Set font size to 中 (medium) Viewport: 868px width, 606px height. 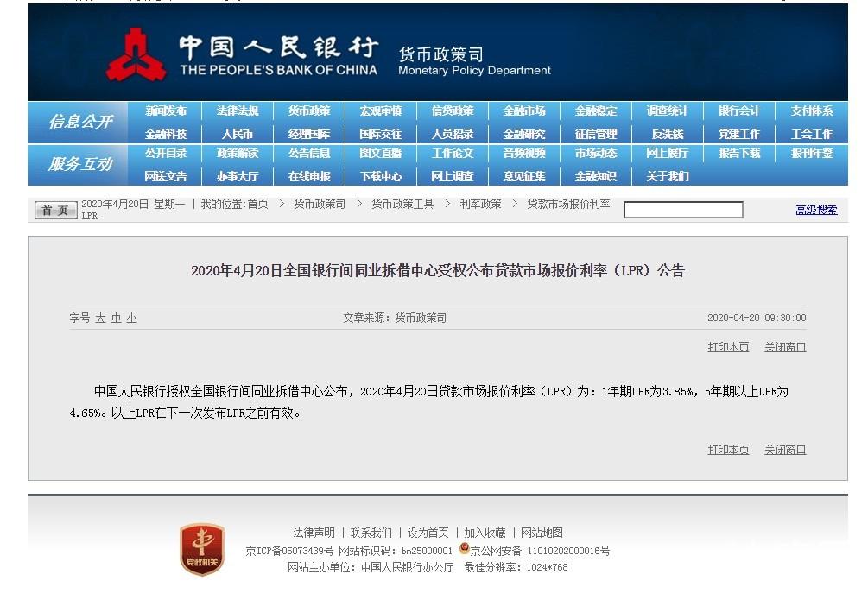116,318
